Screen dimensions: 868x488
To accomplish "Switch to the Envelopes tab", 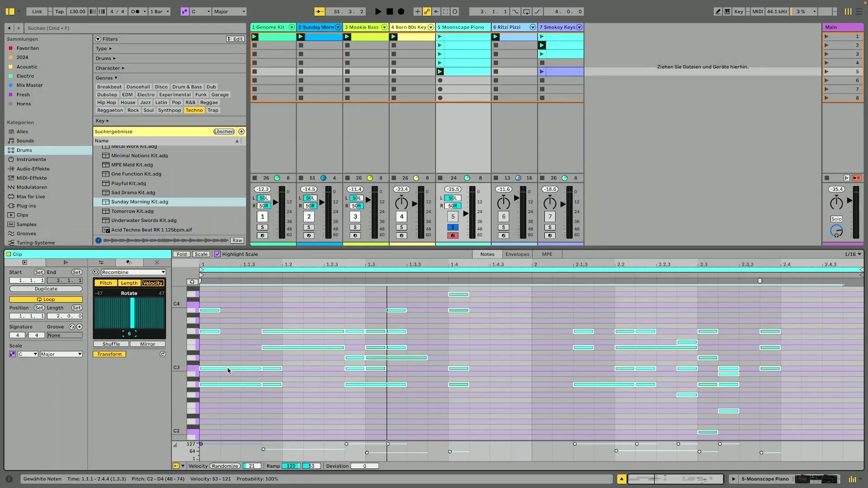I will point(517,254).
